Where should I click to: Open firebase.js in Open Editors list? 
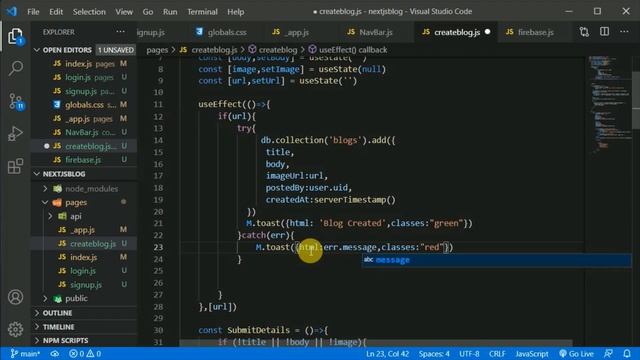84,160
